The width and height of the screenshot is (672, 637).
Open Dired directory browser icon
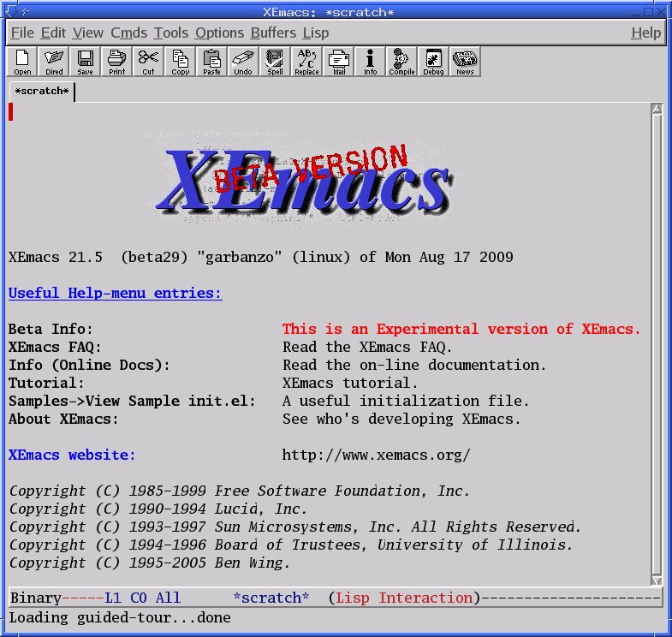point(54,62)
